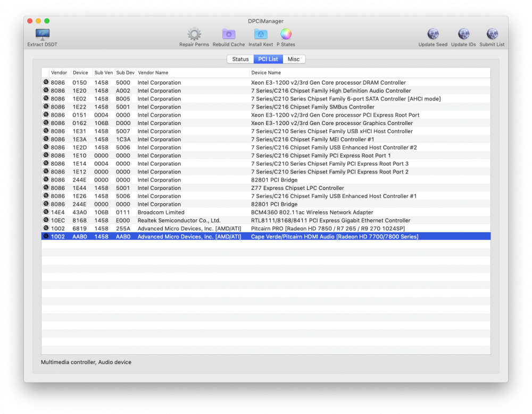Sort by the Sub Ven column header
This screenshot has width=532, height=414.
(x=104, y=72)
